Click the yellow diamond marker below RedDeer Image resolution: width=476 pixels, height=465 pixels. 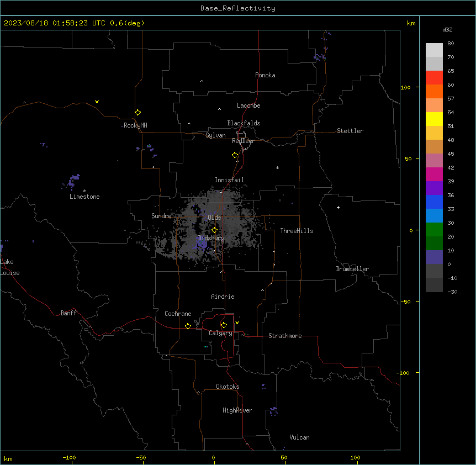[x=235, y=155]
